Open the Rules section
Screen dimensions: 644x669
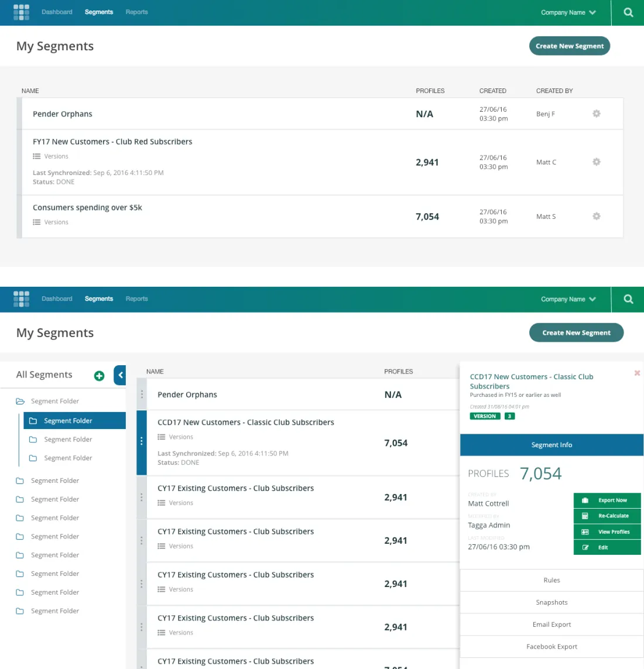point(551,580)
